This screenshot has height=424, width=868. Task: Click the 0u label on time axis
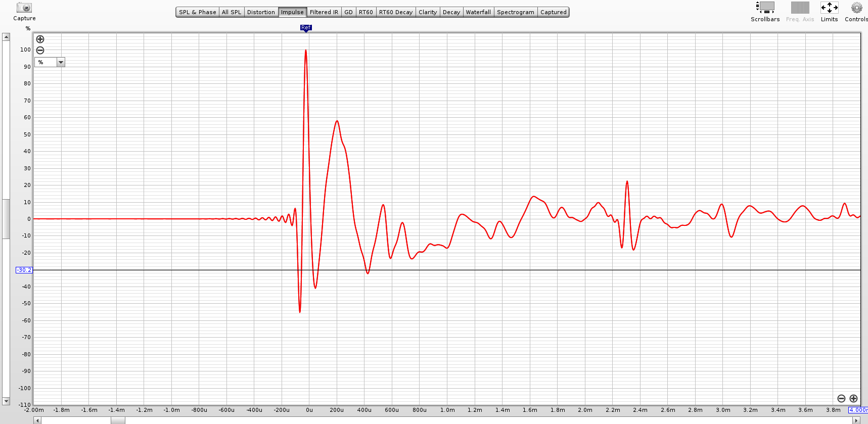[309, 410]
